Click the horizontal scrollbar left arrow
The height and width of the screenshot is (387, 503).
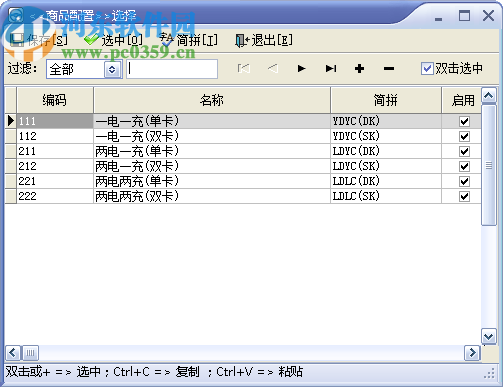(x=13, y=353)
